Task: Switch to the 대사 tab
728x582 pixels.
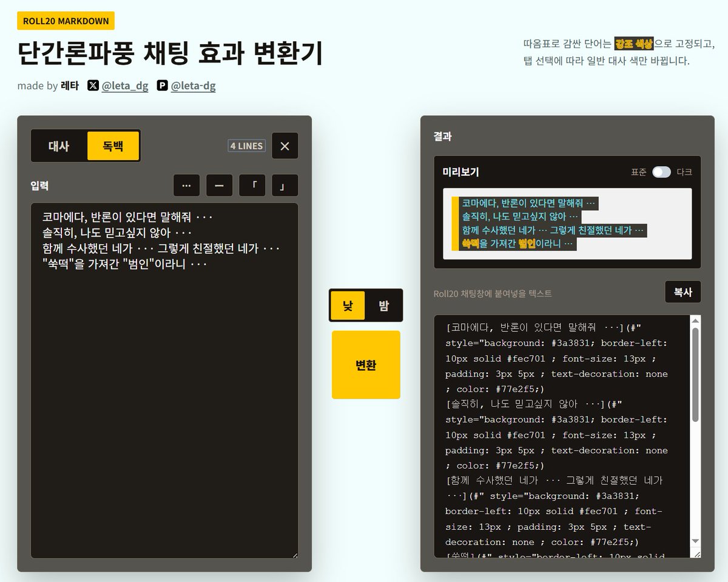Action: tap(59, 145)
